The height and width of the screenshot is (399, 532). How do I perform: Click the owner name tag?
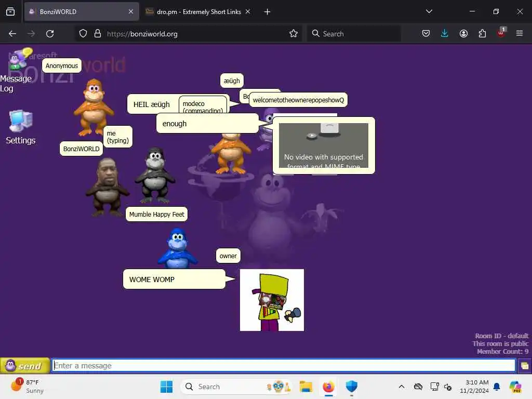229,256
